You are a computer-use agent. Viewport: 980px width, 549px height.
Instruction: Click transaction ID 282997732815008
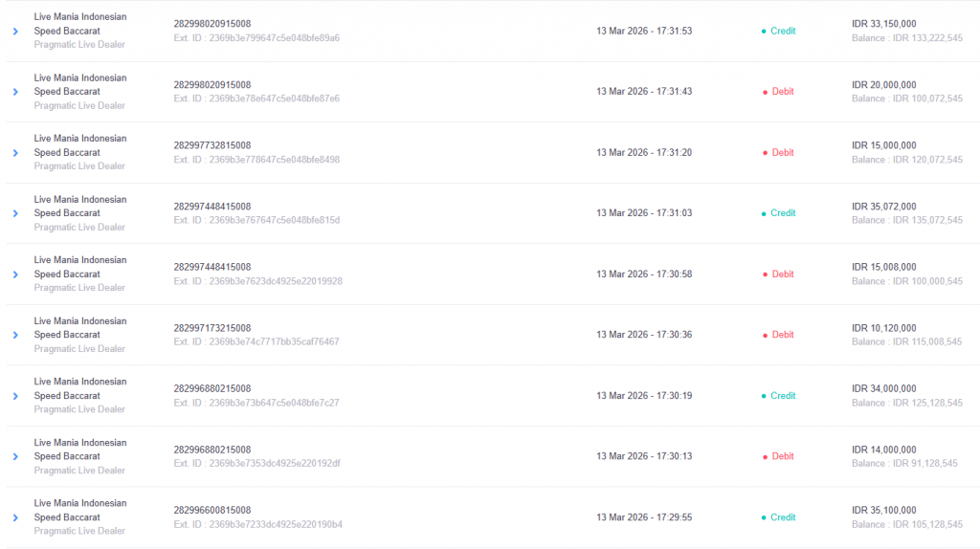click(212, 145)
